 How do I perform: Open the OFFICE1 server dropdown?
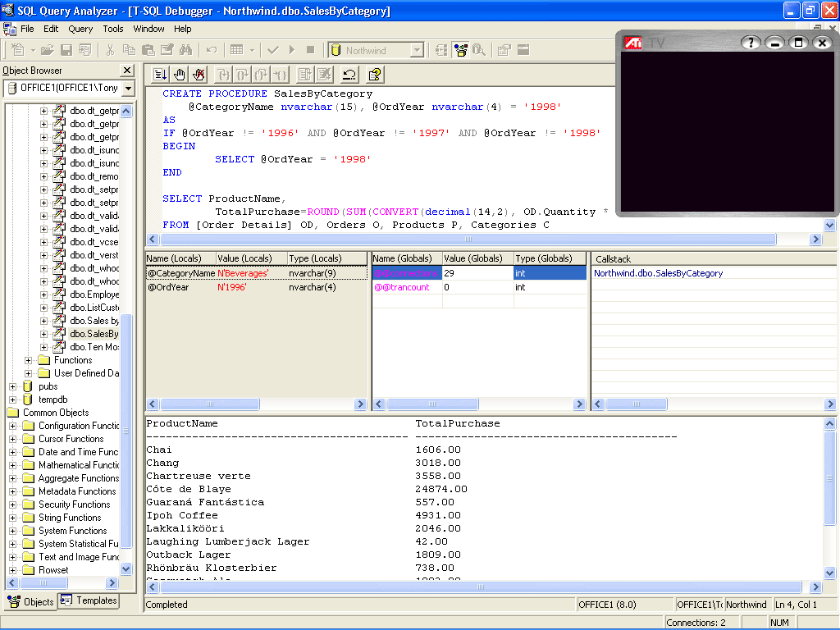tap(127, 88)
